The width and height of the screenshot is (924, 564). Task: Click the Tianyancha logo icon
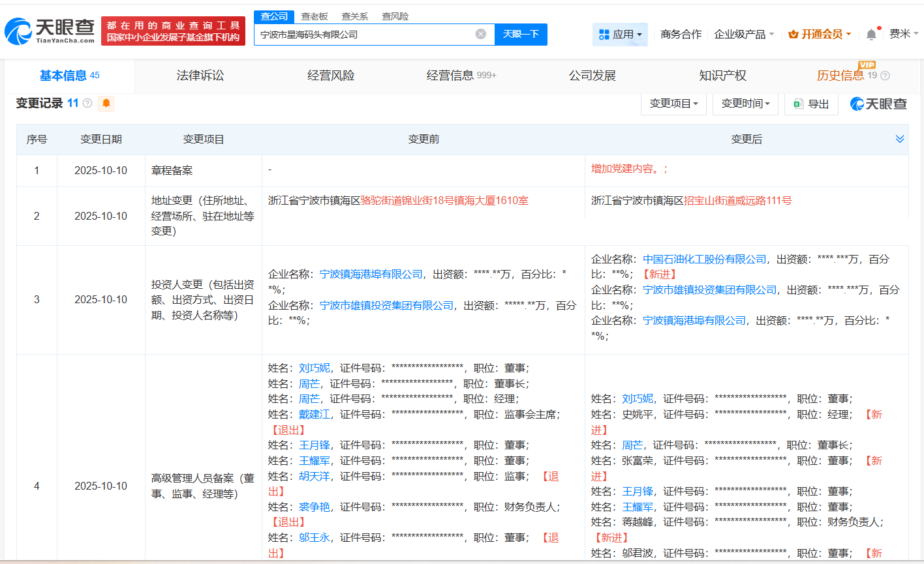pos(20,31)
